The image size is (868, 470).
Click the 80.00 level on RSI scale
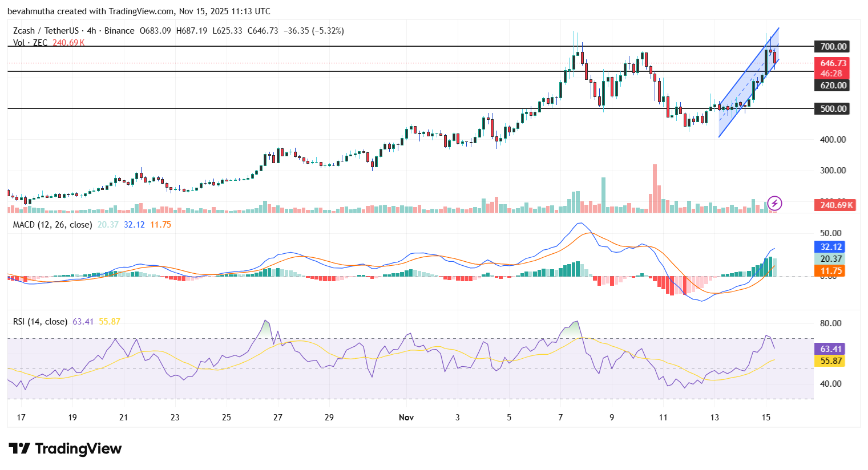pyautogui.click(x=830, y=323)
